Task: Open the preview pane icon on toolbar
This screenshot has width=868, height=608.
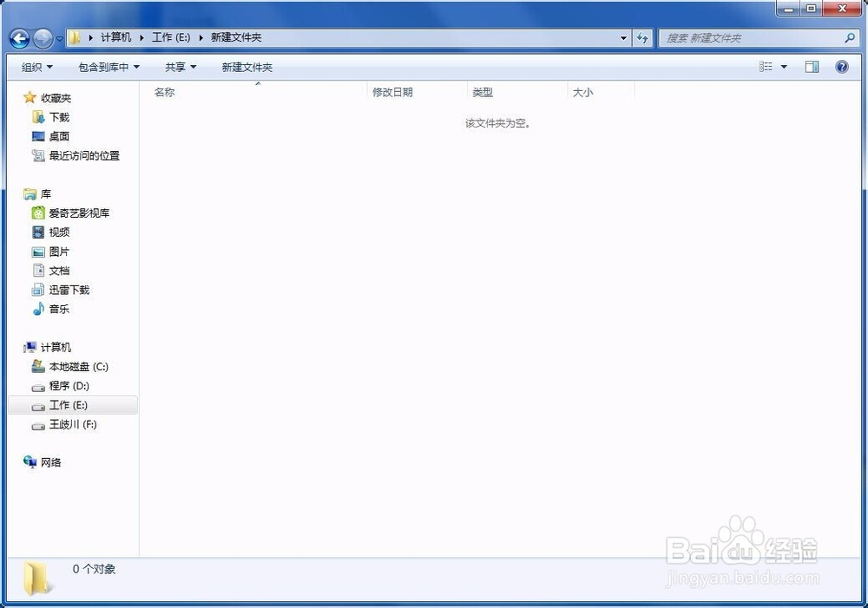Action: pyautogui.click(x=812, y=66)
